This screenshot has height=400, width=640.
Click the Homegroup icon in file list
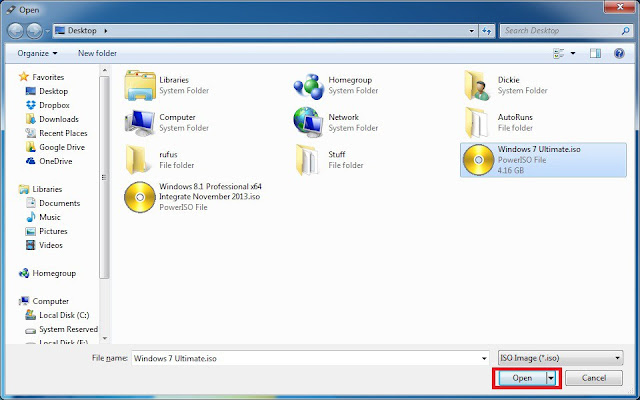tap(309, 86)
